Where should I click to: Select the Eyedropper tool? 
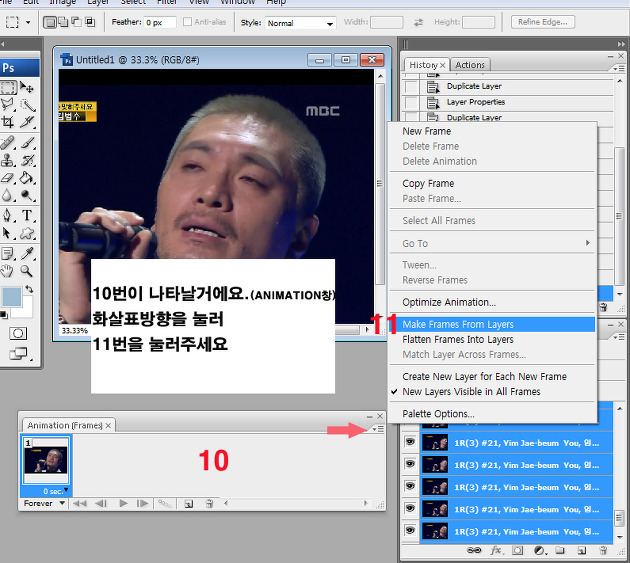(27, 254)
